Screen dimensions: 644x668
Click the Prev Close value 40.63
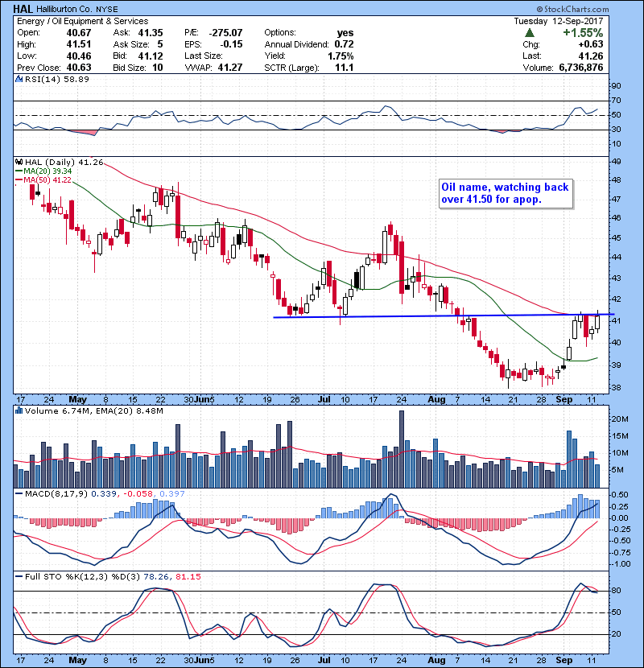pos(79,68)
